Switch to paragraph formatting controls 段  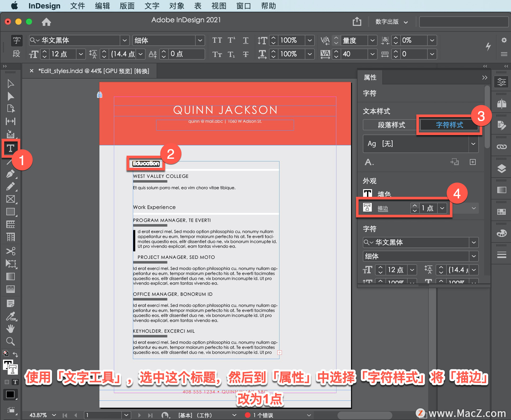point(17,54)
